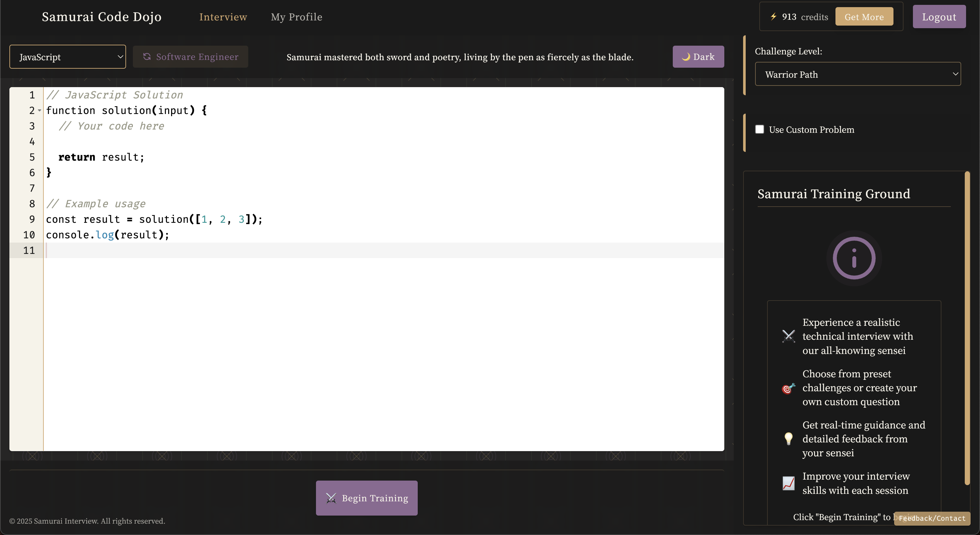Click the 'return result;' code line

coord(101,157)
